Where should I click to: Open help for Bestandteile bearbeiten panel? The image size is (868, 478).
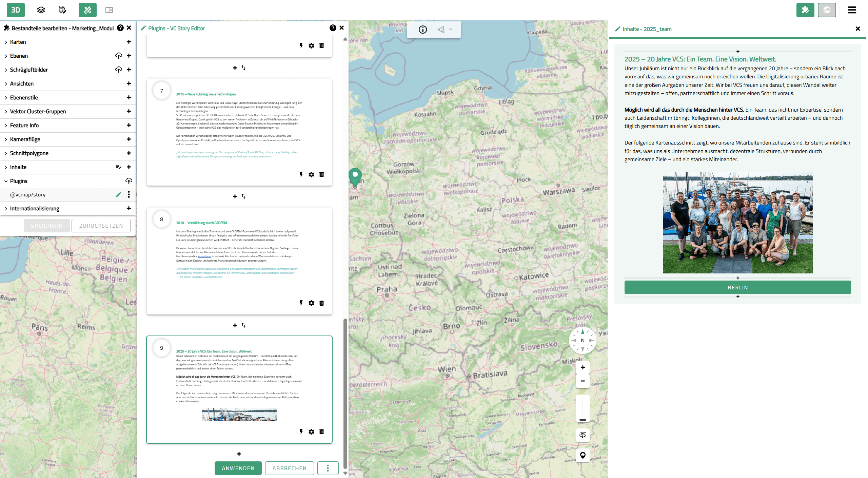[120, 28]
